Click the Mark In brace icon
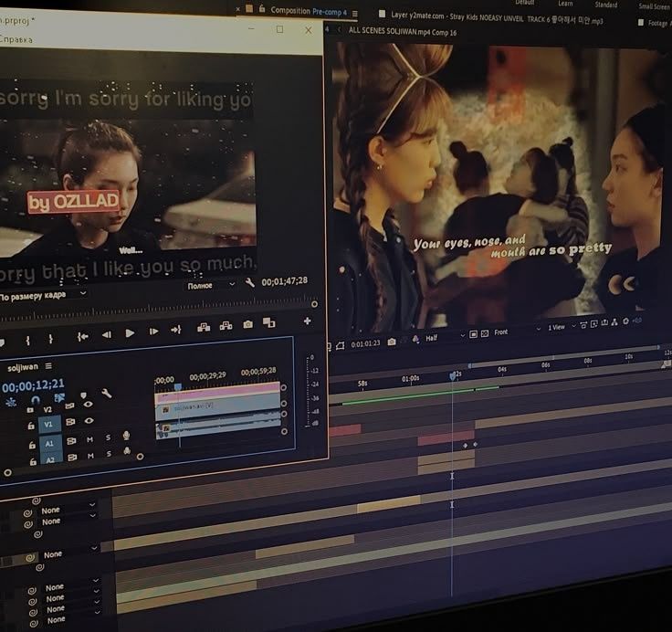The height and width of the screenshot is (632, 672). click(28, 341)
